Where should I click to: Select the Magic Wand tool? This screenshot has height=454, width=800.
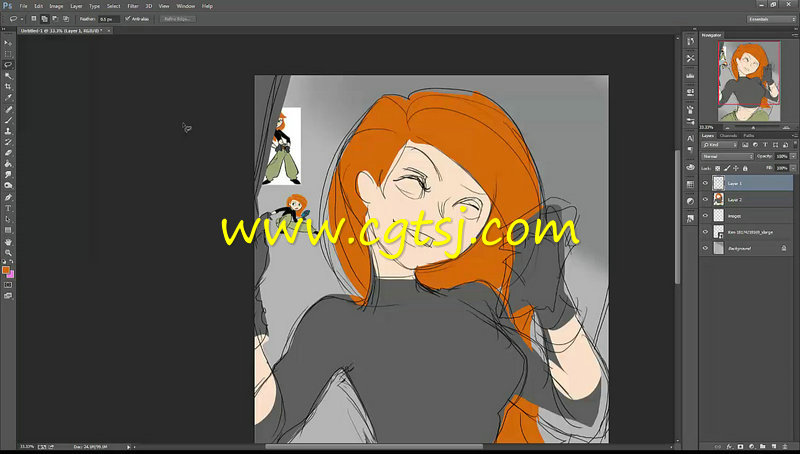(8, 75)
